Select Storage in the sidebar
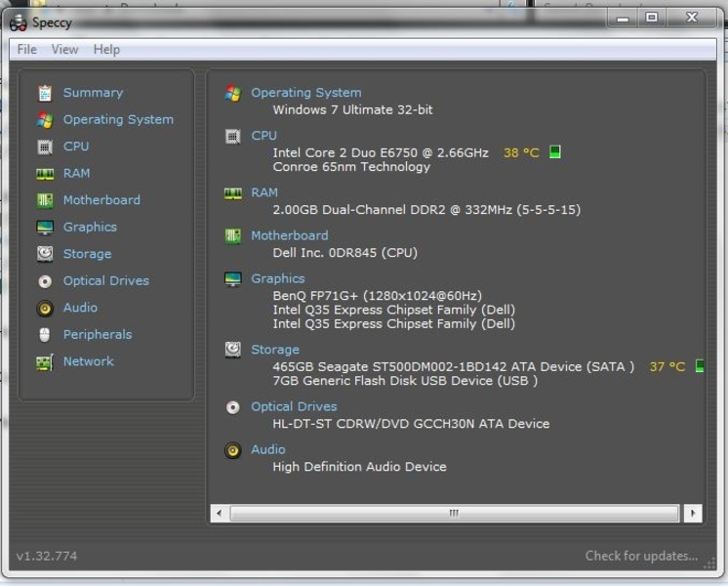The height and width of the screenshot is (586, 728). (x=87, y=254)
